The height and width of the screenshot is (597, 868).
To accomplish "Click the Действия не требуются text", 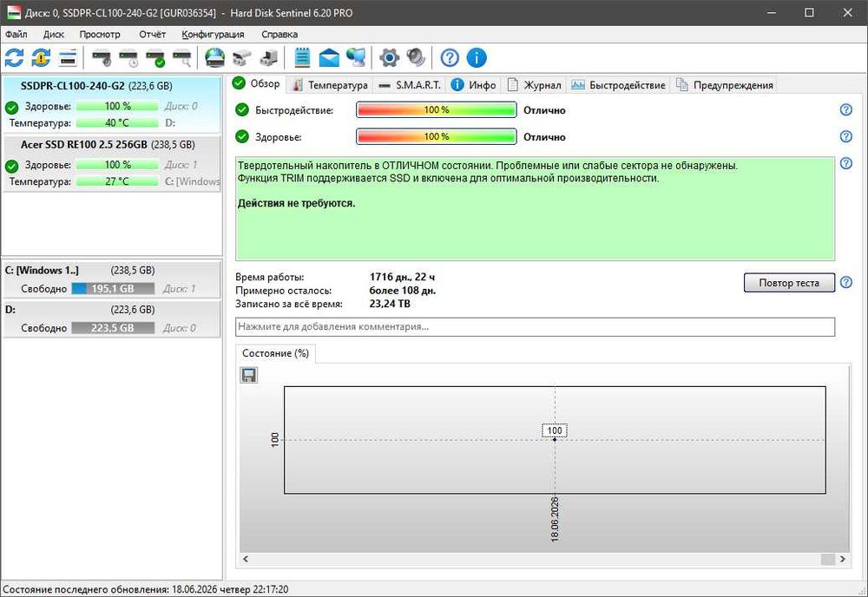I will click(x=297, y=203).
